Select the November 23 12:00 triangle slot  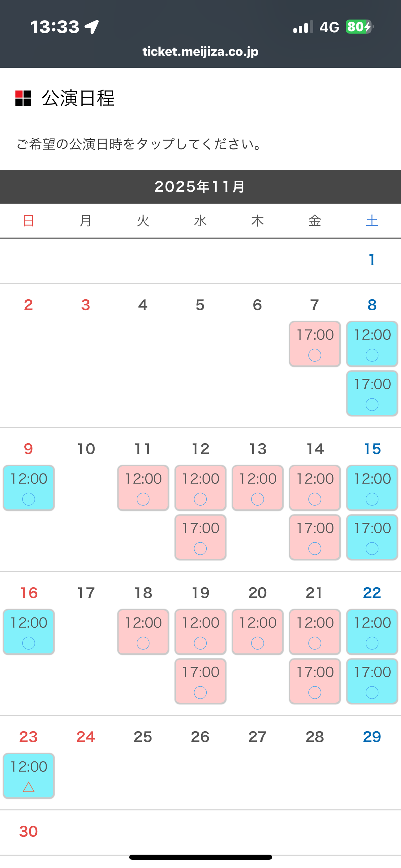[29, 775]
